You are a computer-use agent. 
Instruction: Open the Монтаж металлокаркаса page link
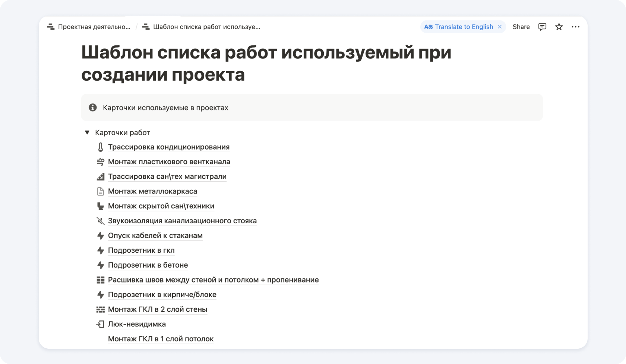coord(152,191)
